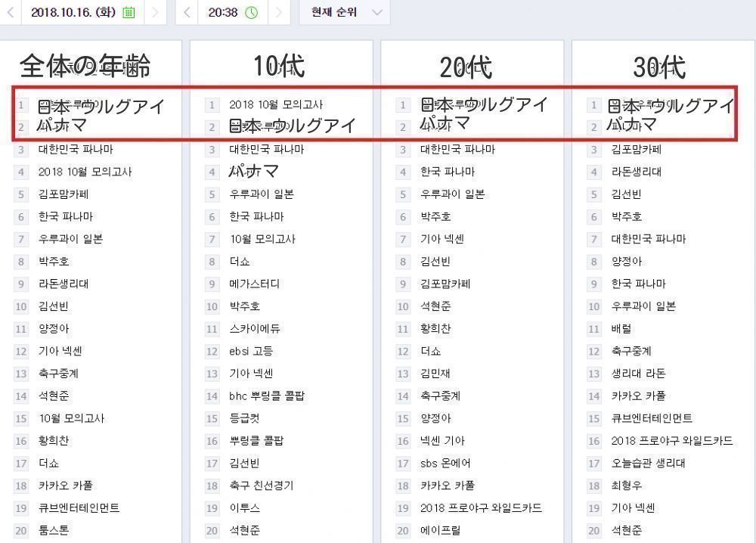Go to previous date arrow

tap(11, 12)
